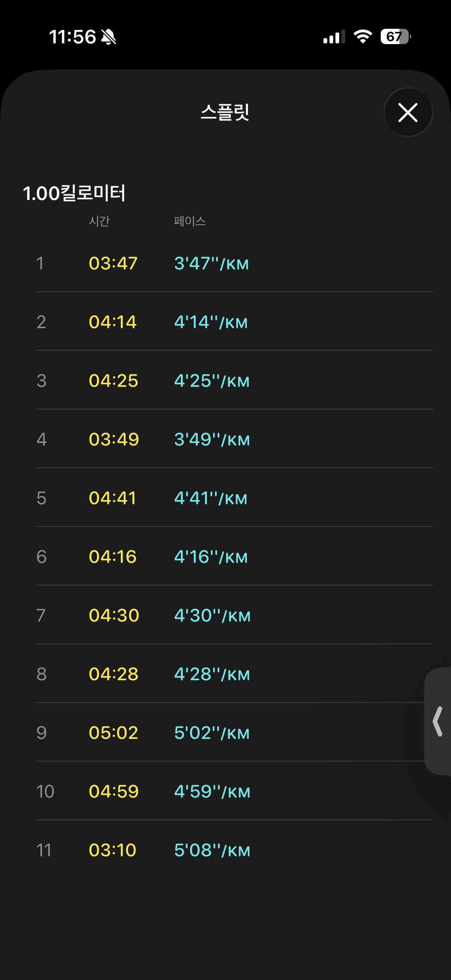The width and height of the screenshot is (451, 980).
Task: Select split 6 time 04:16
Action: coord(113,557)
